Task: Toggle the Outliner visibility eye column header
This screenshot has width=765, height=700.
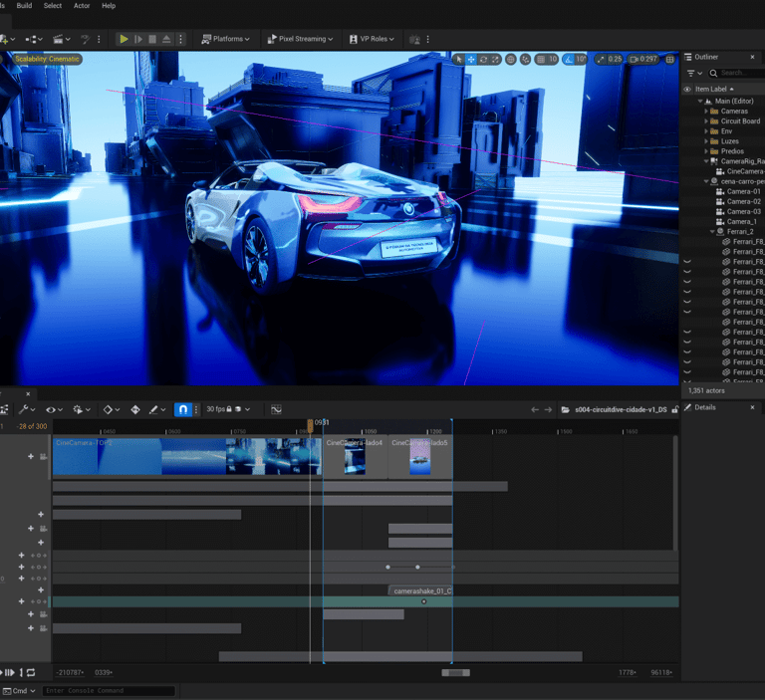Action: pos(686,90)
